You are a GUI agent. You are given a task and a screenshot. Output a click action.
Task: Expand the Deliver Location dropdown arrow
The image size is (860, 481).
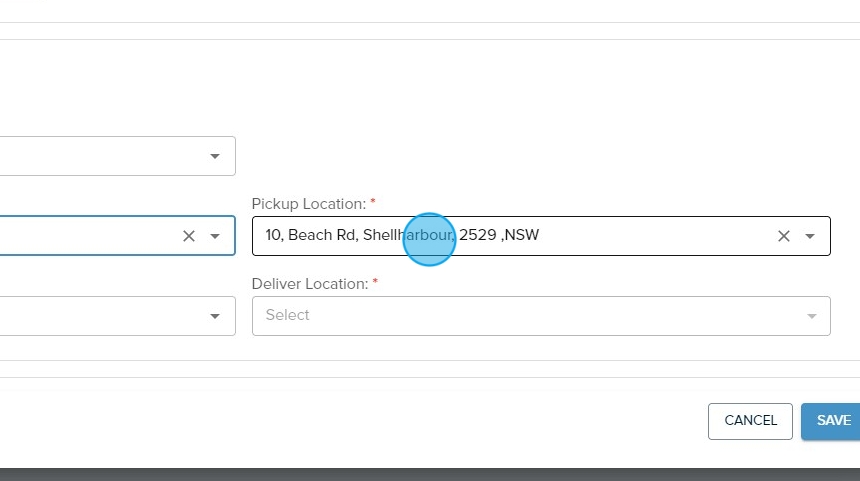[x=810, y=316]
